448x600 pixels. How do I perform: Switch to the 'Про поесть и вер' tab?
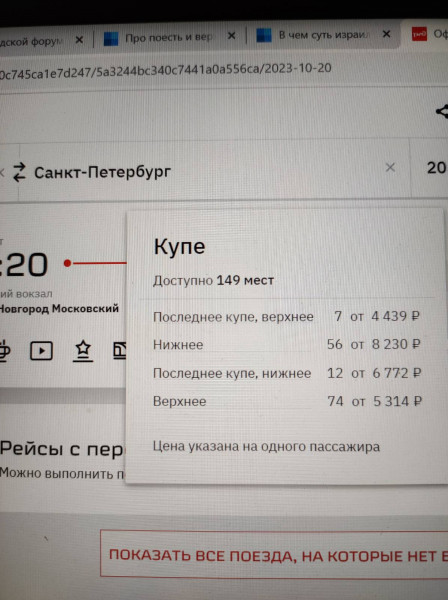[x=168, y=38]
